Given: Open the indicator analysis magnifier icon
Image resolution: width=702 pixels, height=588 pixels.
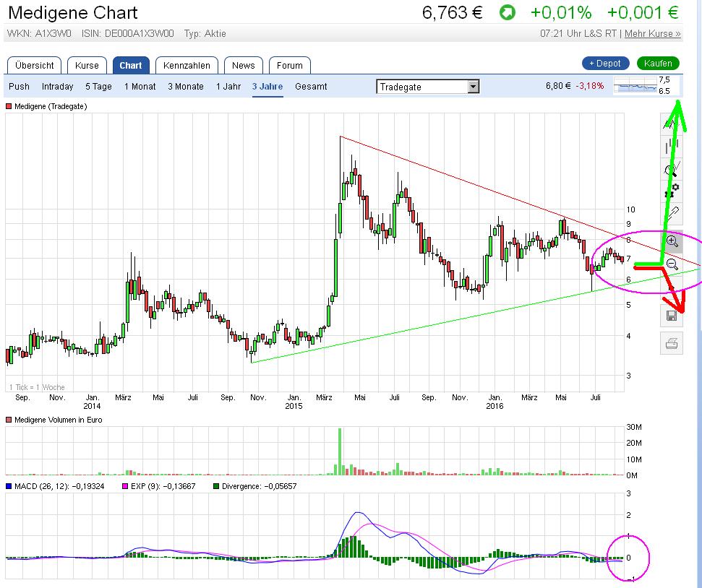Looking at the screenshot, I should (672, 169).
